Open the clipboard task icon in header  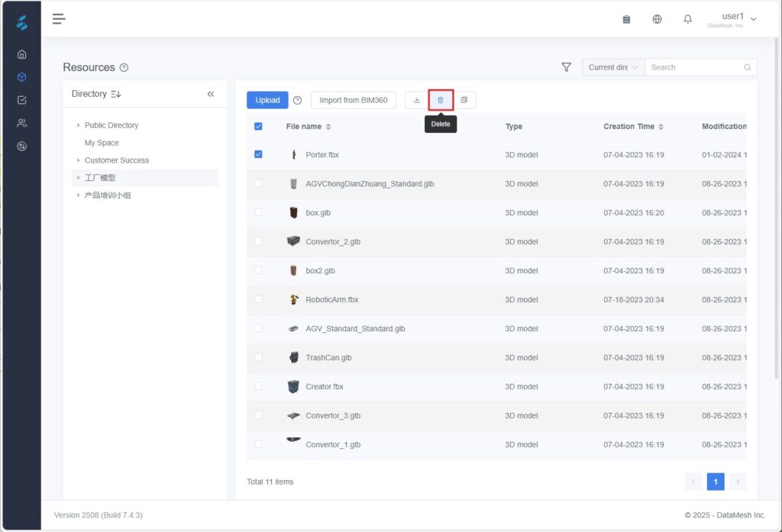click(x=626, y=19)
